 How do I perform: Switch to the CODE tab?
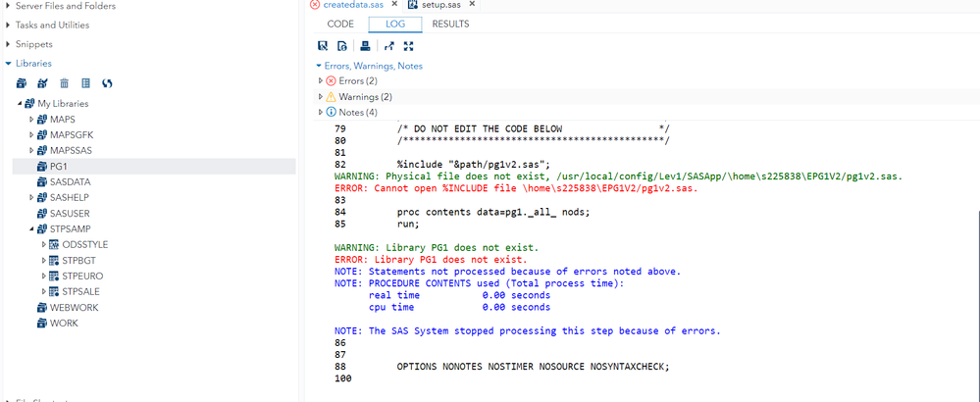tap(340, 24)
